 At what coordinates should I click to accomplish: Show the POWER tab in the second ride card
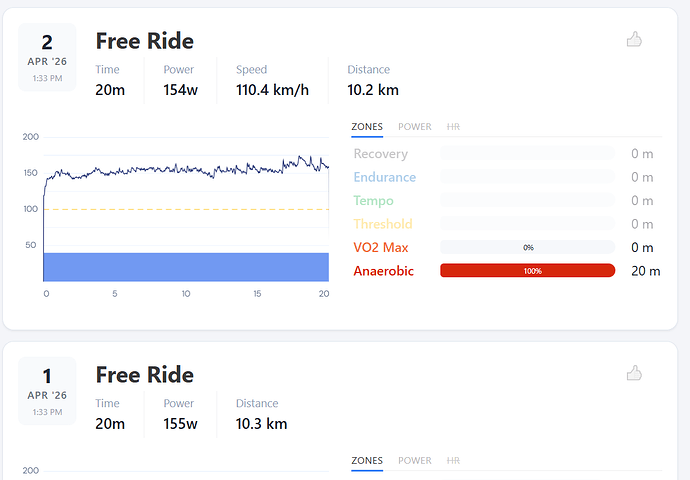[415, 461]
